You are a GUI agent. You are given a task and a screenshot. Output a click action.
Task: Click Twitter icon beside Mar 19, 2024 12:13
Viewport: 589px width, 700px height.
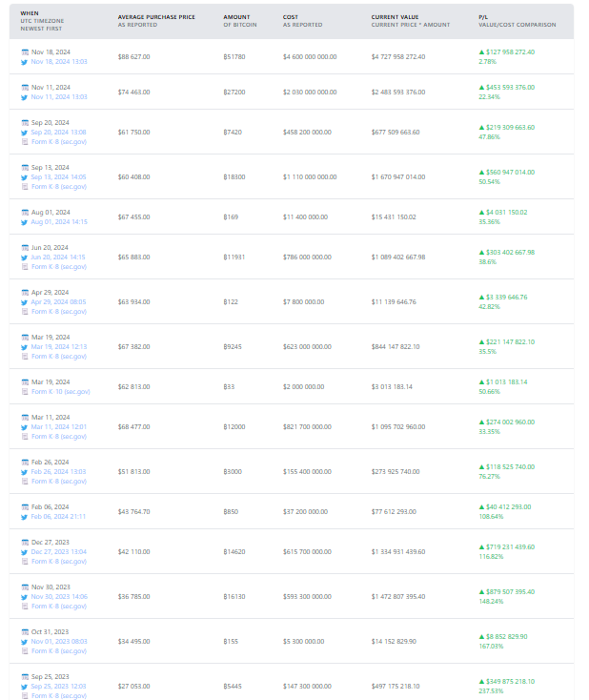(25, 347)
